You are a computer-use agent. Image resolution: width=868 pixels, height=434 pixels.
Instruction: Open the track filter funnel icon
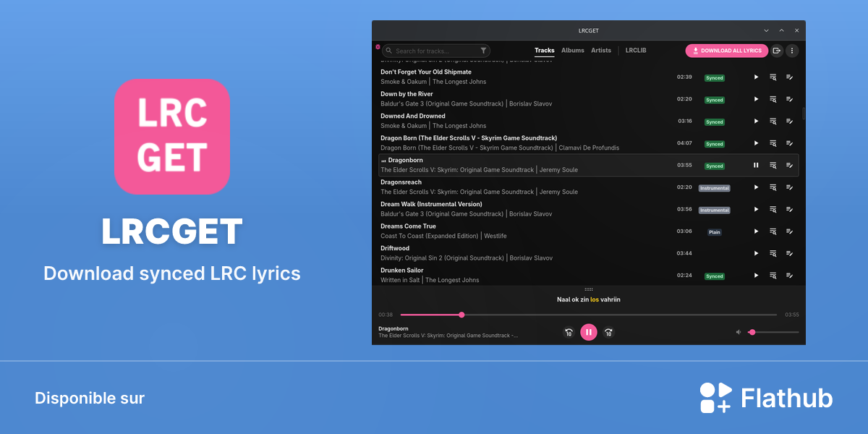click(483, 51)
